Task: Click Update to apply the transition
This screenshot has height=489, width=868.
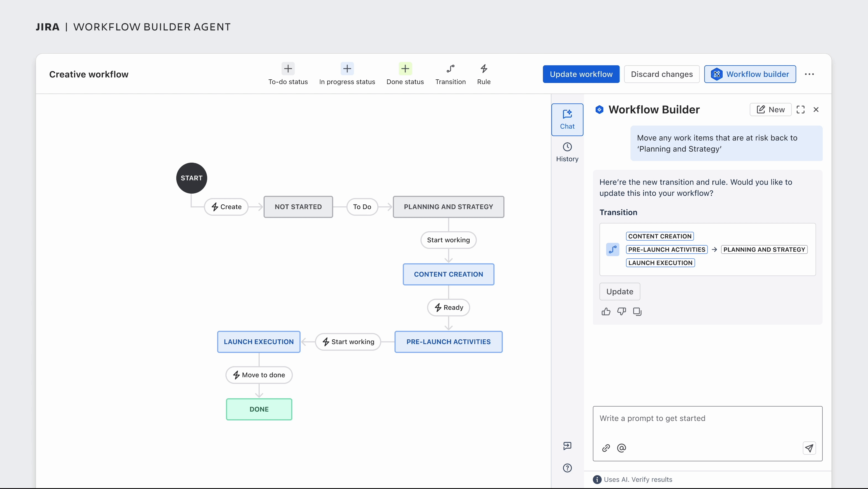Action: 620,291
